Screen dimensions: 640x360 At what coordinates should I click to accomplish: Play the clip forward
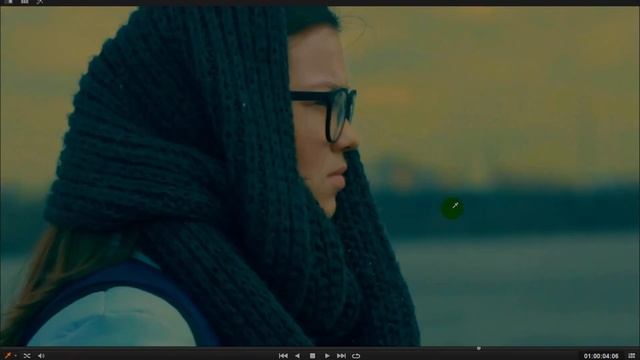click(327, 356)
